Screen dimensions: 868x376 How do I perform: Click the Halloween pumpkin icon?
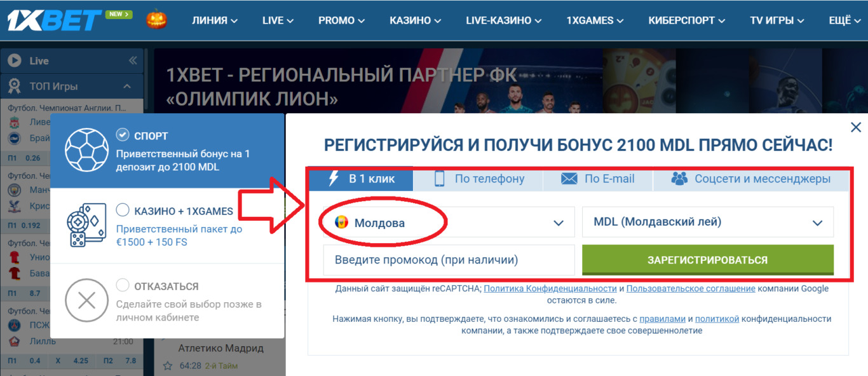(x=156, y=20)
